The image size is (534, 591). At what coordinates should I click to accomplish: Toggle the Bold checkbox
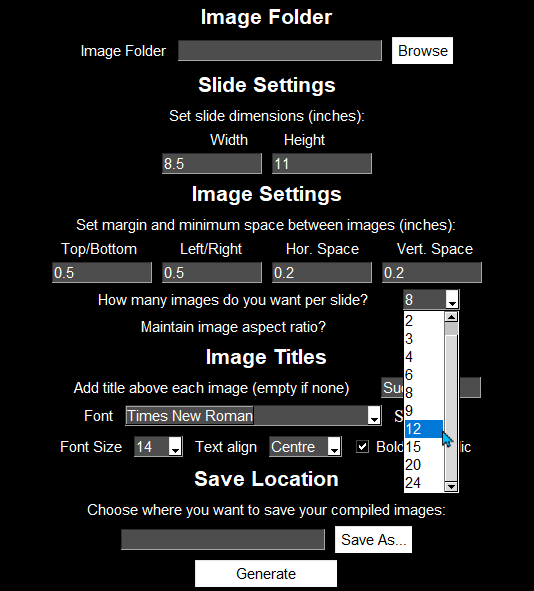tap(362, 447)
